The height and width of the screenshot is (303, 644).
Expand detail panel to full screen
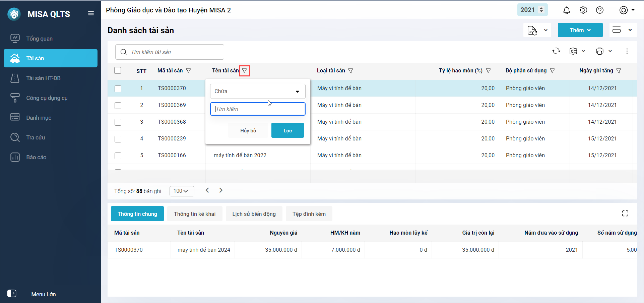tap(625, 214)
